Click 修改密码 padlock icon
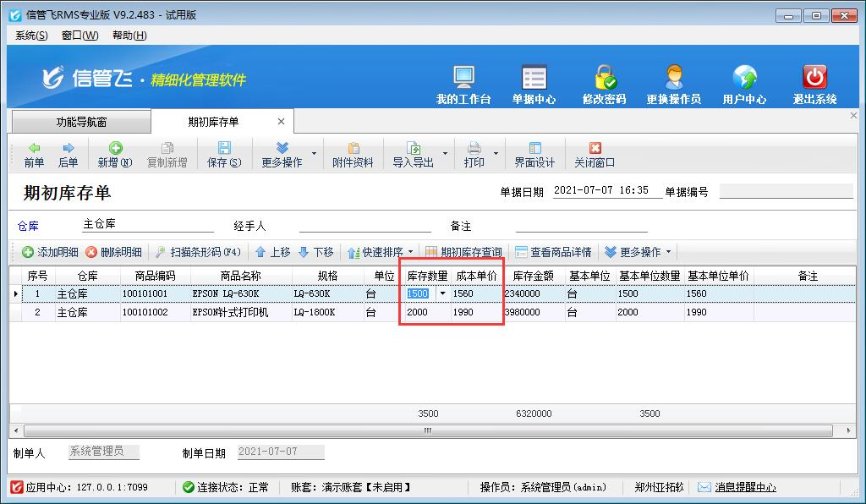The image size is (866, 504). point(604,85)
